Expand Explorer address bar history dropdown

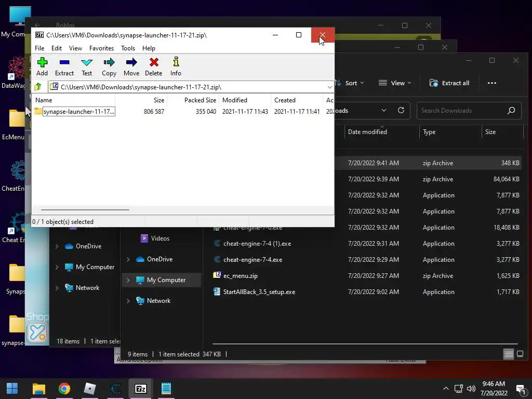click(384, 110)
